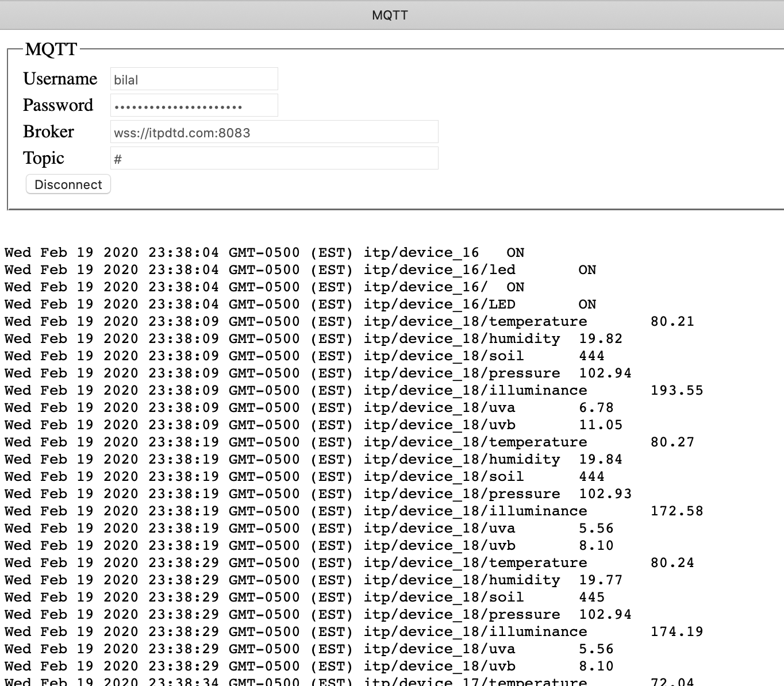Screen dimensions: 784x686
Task: Click the MQTT window title
Action: pyautogui.click(x=390, y=16)
